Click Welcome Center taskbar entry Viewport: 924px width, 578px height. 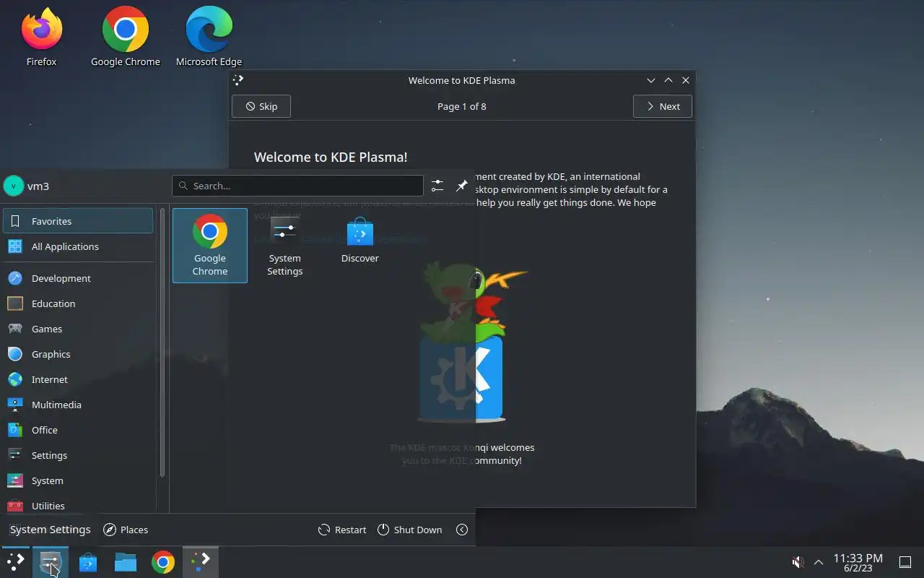[201, 561]
